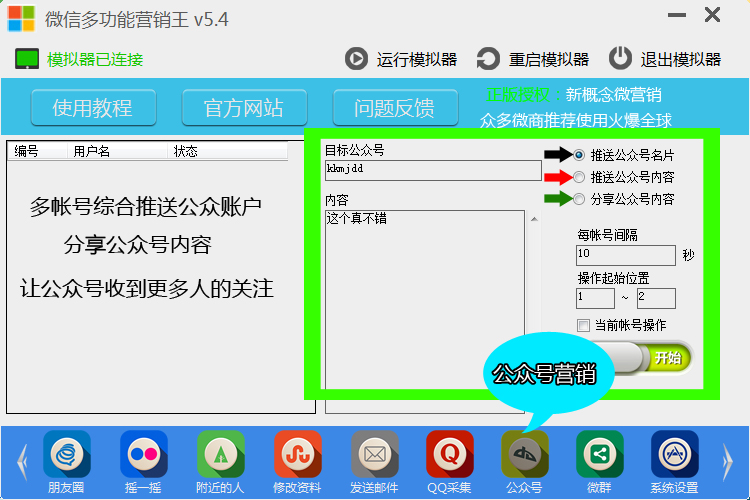
Task: Open the 微群 group icon
Action: coord(600,454)
